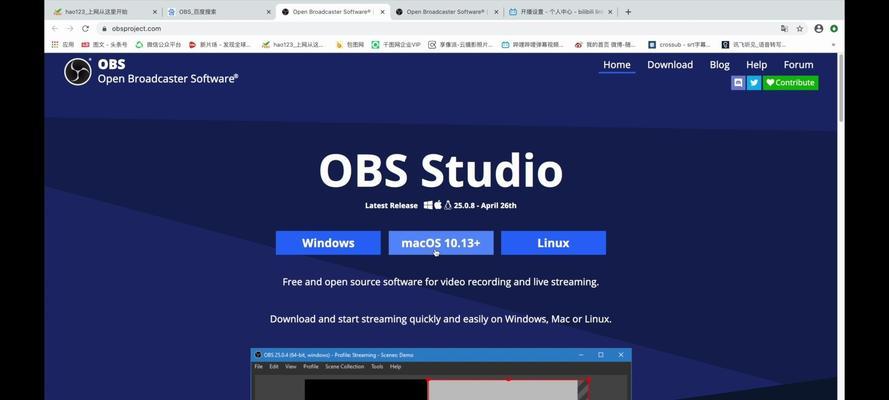
Task: Click the browser forward arrow
Action: click(x=70, y=28)
